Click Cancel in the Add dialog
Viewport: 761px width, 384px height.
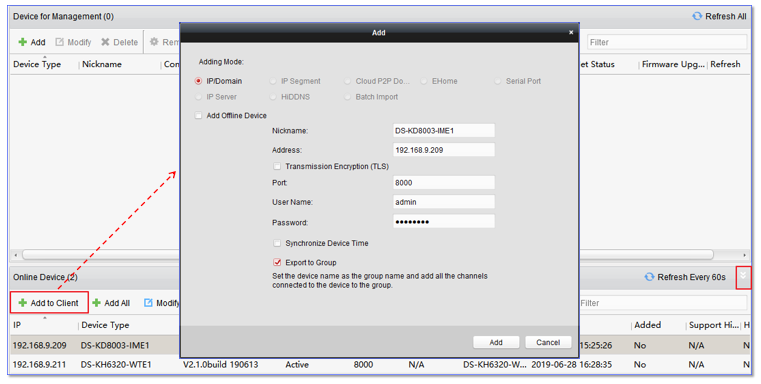[x=548, y=342]
